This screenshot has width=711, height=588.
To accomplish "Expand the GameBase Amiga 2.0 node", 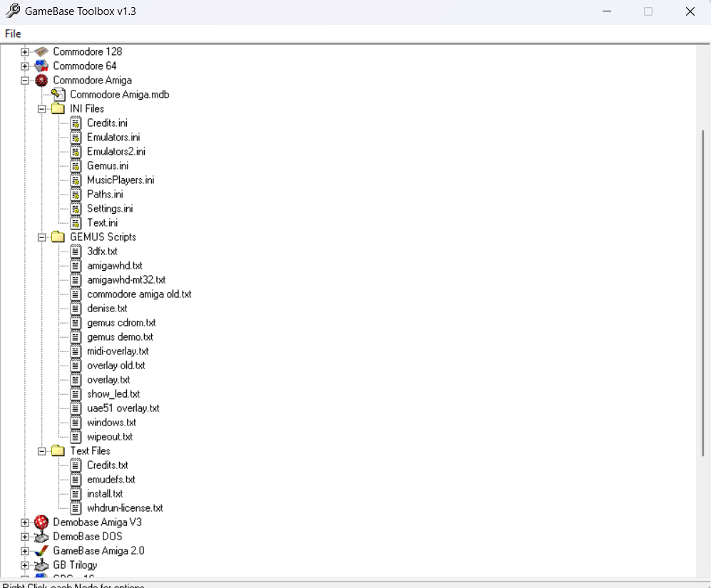I will [x=25, y=551].
